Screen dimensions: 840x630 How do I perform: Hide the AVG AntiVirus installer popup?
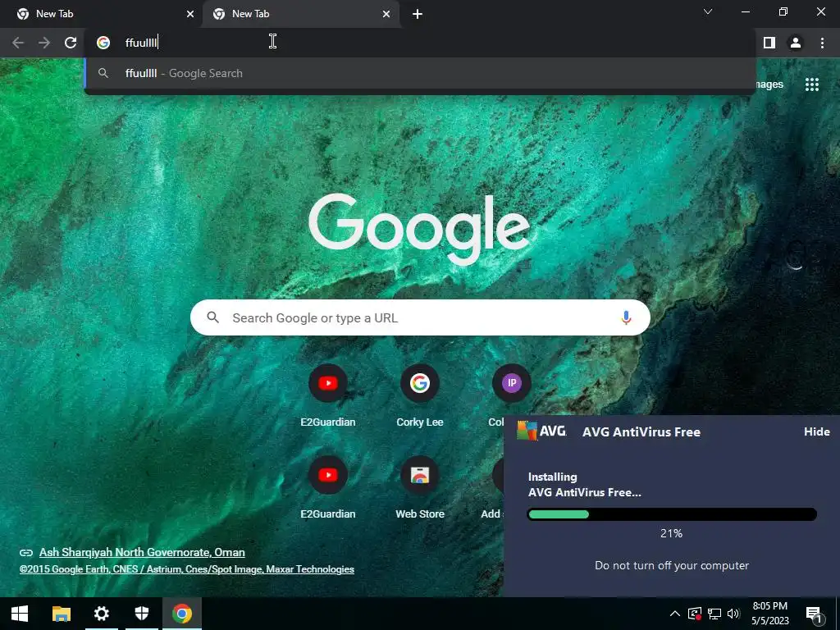tap(817, 431)
